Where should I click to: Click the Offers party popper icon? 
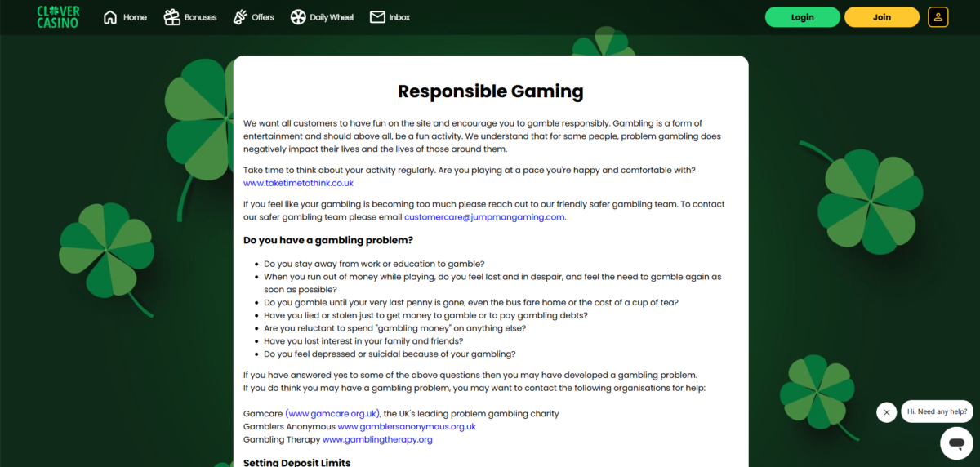240,17
